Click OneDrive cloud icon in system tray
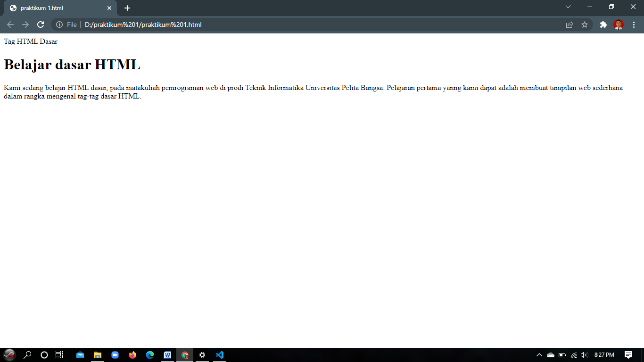Image resolution: width=644 pixels, height=362 pixels. 551,355
